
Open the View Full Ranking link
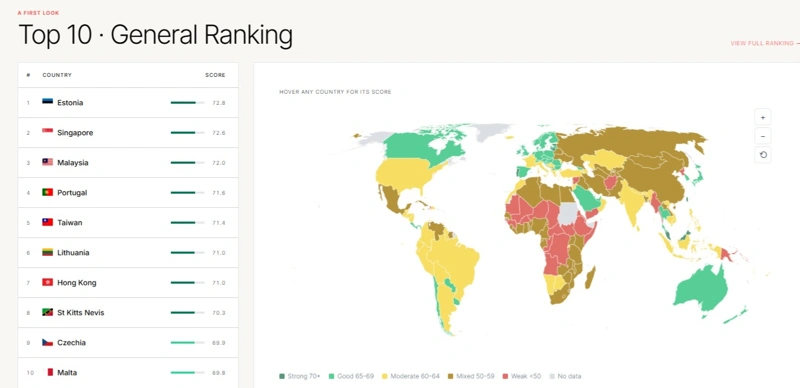(765, 43)
